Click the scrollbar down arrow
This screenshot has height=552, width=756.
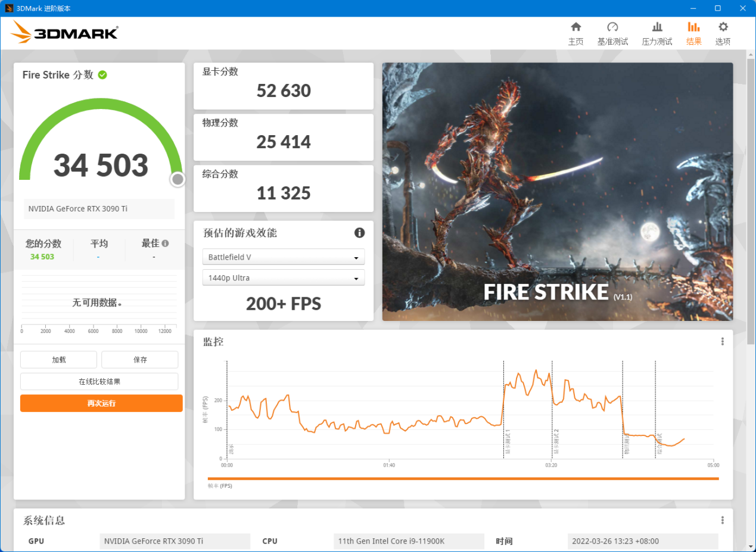pos(751,546)
